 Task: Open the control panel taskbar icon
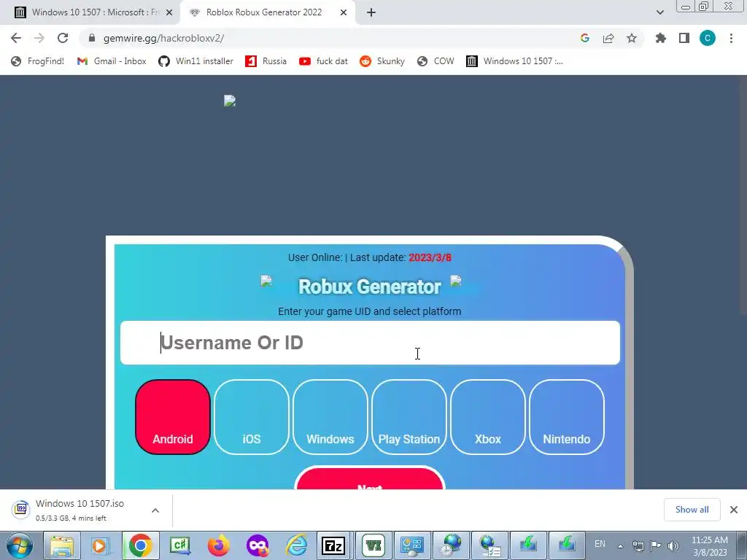(x=411, y=545)
